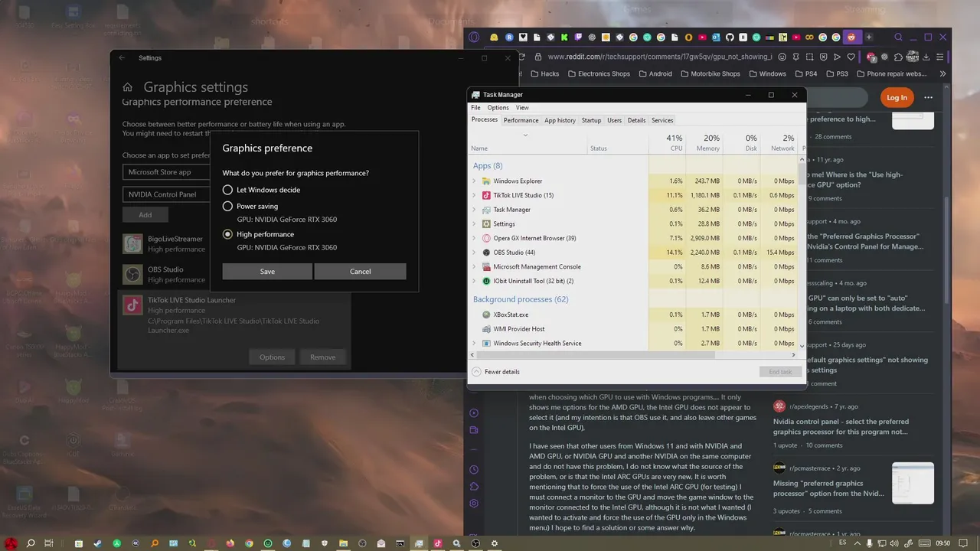The height and width of the screenshot is (551, 980).
Task: Open the Easy setup menu icon
Action: click(940, 57)
